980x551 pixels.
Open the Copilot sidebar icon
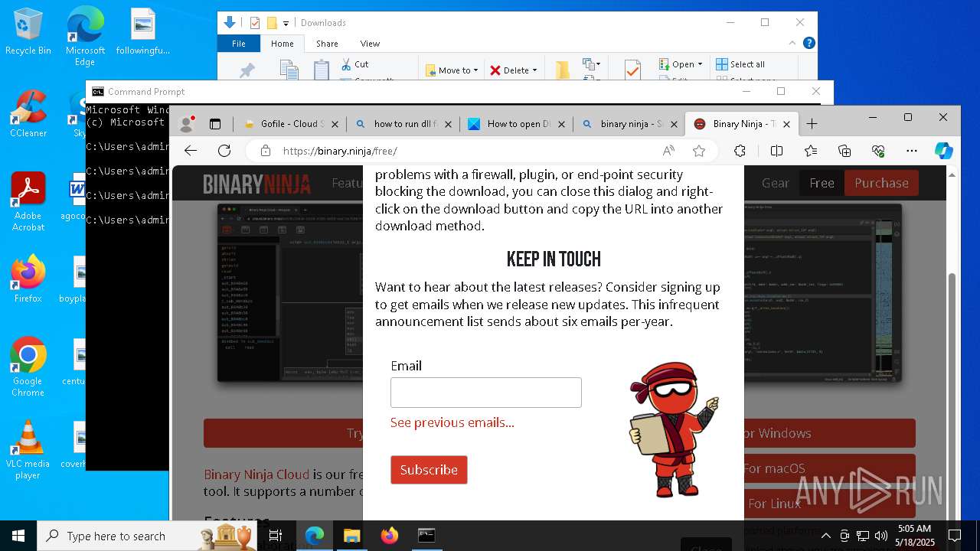click(x=943, y=151)
